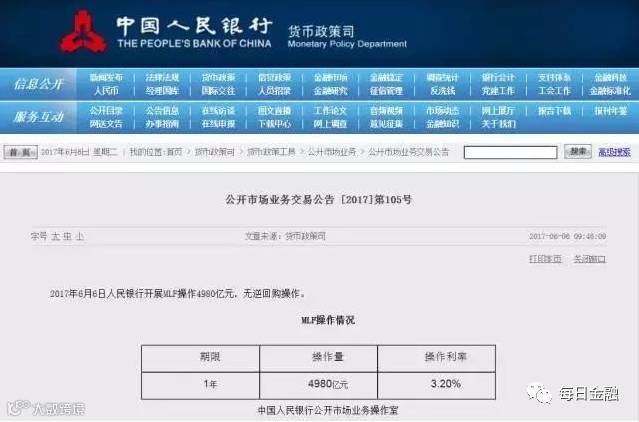
Task: Open 音频视频 section
Action: (x=386, y=110)
